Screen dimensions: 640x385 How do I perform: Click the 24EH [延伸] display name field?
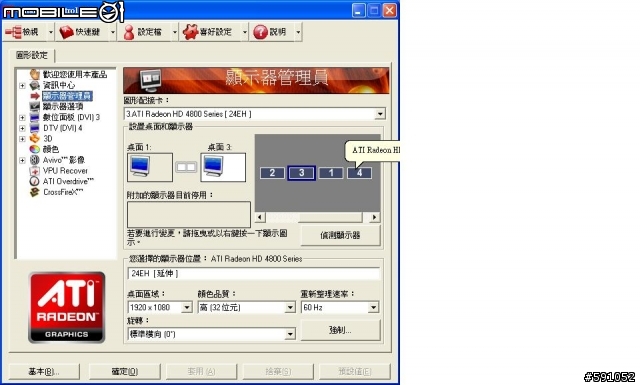click(x=253, y=274)
